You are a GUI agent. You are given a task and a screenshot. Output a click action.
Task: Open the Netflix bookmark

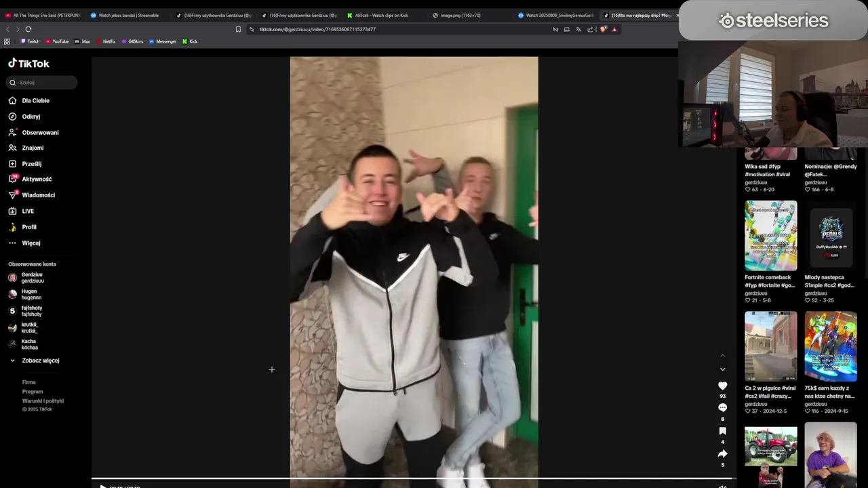pyautogui.click(x=105, y=41)
